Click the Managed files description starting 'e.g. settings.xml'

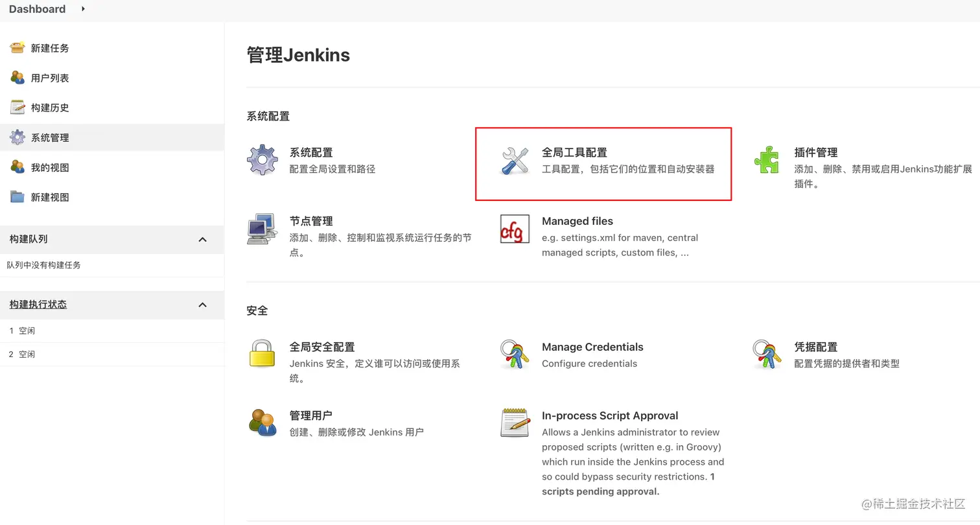tap(620, 245)
